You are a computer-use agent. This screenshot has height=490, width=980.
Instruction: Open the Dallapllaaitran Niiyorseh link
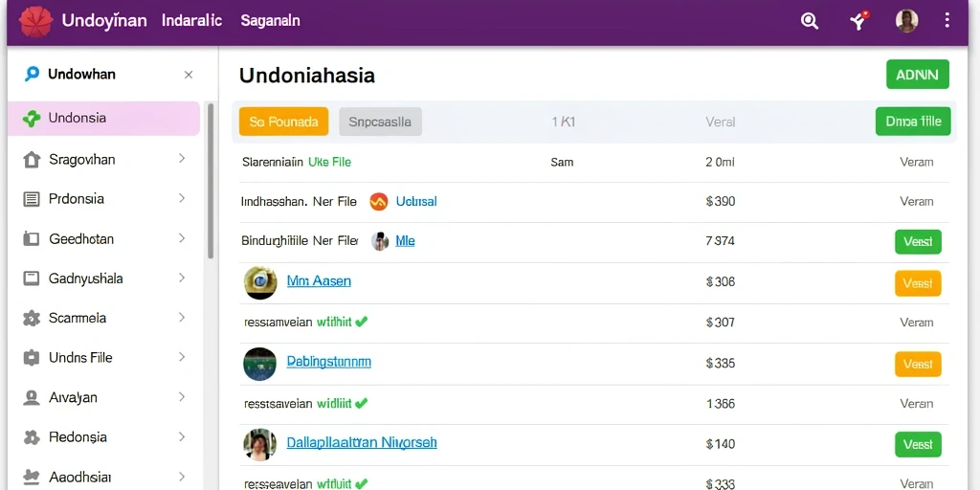pyautogui.click(x=362, y=442)
